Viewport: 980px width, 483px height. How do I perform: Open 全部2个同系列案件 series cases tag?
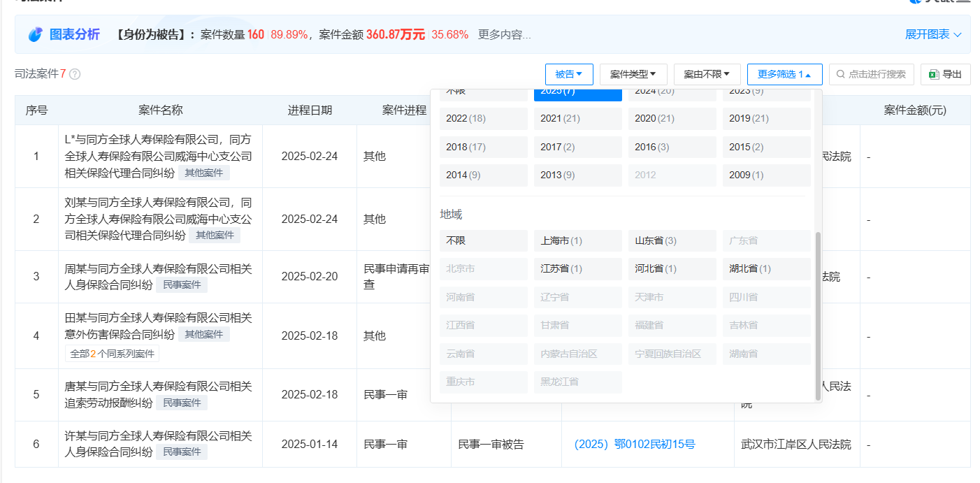[x=112, y=354]
